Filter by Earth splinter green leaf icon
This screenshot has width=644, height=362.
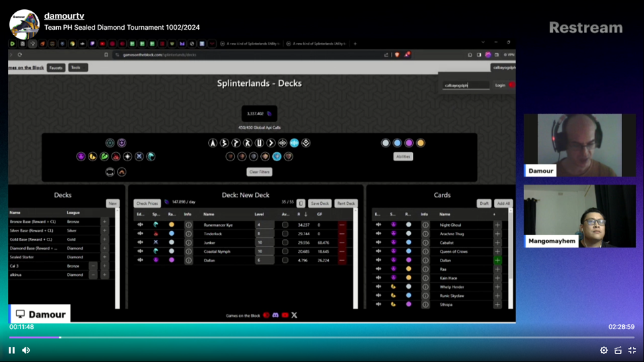(x=104, y=157)
